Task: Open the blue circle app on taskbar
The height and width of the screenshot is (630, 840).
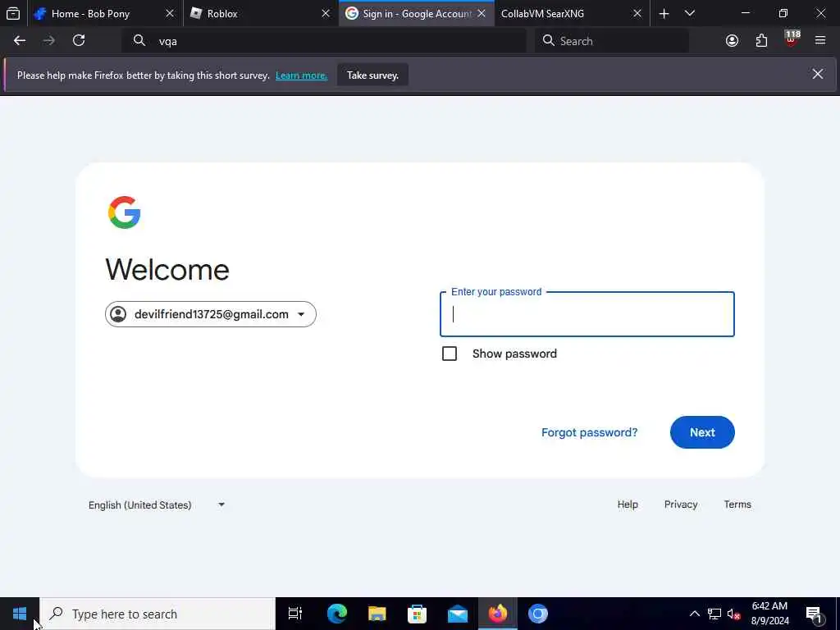Action: (538, 614)
